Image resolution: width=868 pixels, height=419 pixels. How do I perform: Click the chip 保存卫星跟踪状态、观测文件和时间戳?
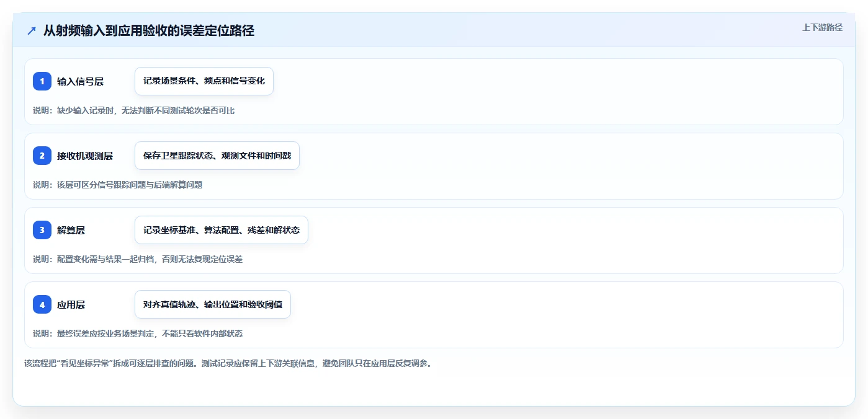(x=217, y=156)
